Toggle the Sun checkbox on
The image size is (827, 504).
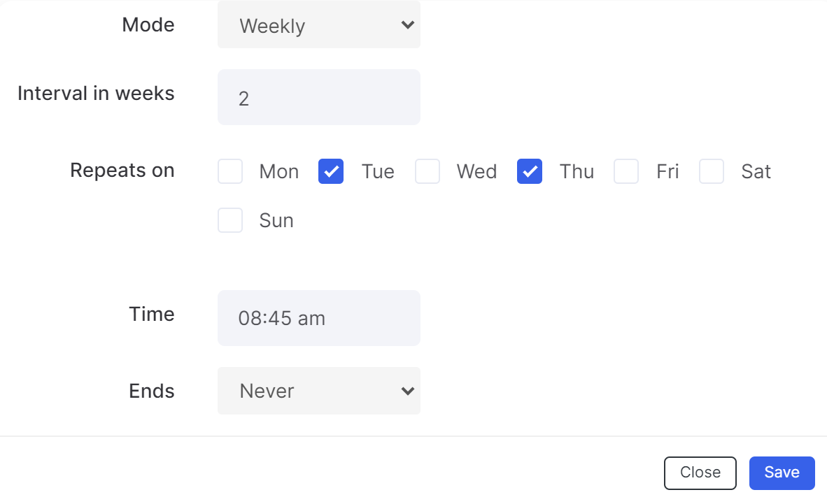[x=230, y=220]
